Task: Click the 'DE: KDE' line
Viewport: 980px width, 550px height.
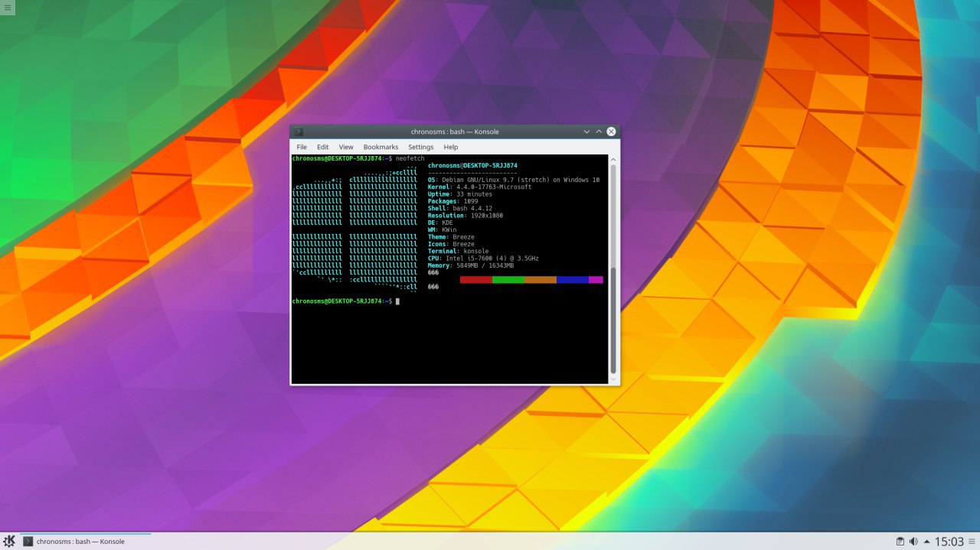Action: point(440,223)
